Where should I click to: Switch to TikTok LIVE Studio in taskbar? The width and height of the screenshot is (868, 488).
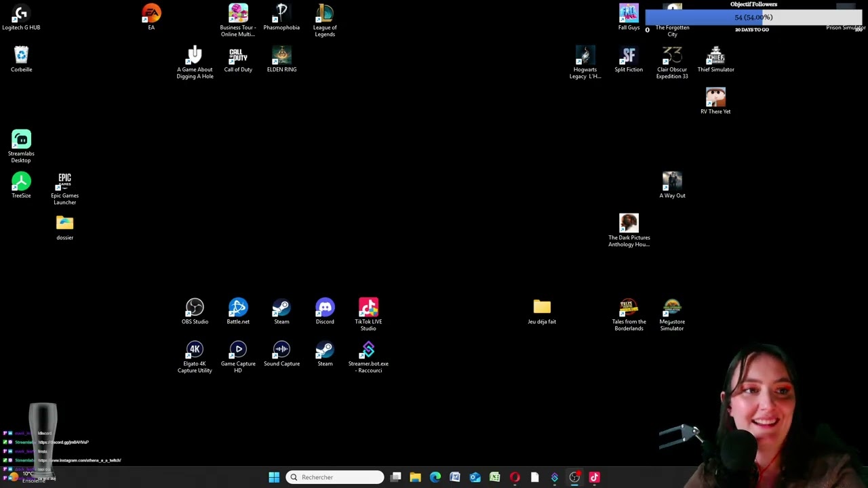point(595,477)
